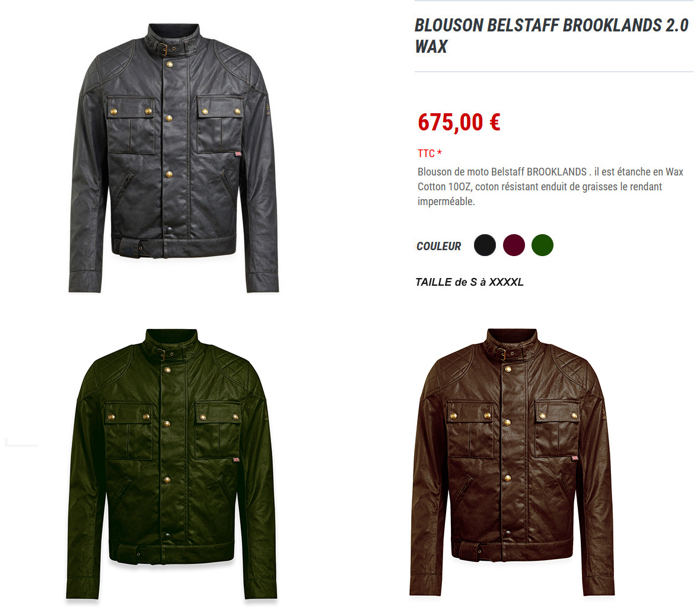Click the TTC * tax note
Screen dimensions: 700x610
point(429,154)
